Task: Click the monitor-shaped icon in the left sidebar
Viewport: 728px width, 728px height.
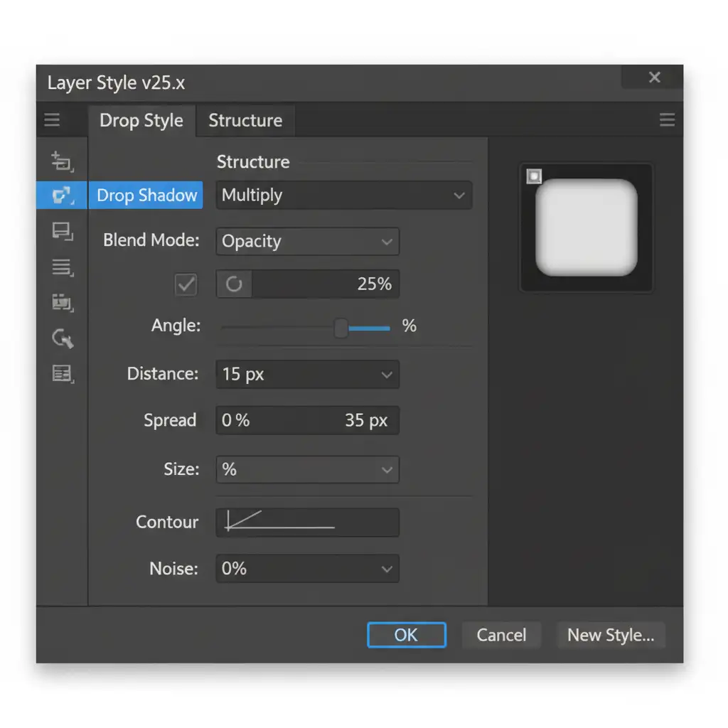Action: pos(62,231)
